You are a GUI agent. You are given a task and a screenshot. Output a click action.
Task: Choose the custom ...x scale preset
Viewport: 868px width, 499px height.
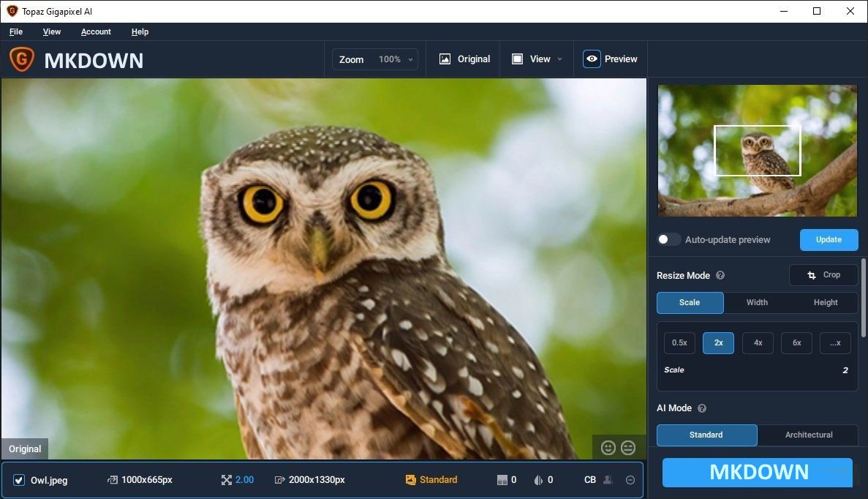[835, 343]
